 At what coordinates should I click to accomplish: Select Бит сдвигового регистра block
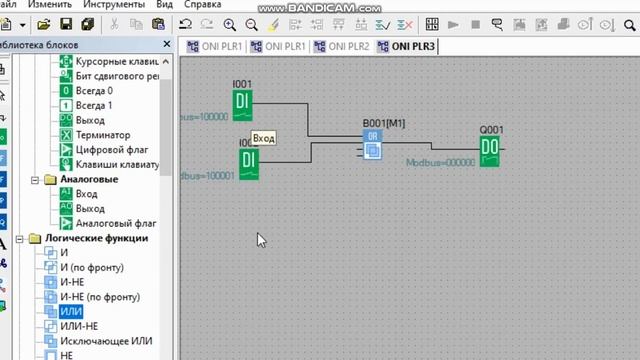click(109, 76)
